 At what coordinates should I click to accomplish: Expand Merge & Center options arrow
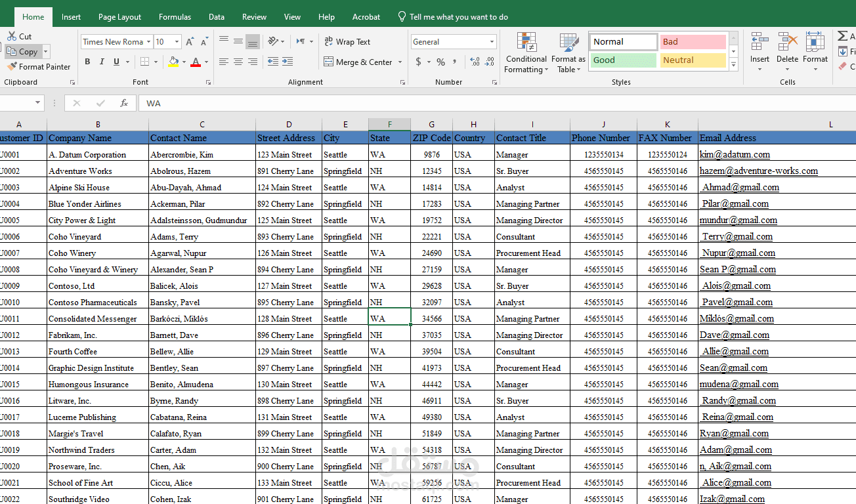tap(399, 62)
